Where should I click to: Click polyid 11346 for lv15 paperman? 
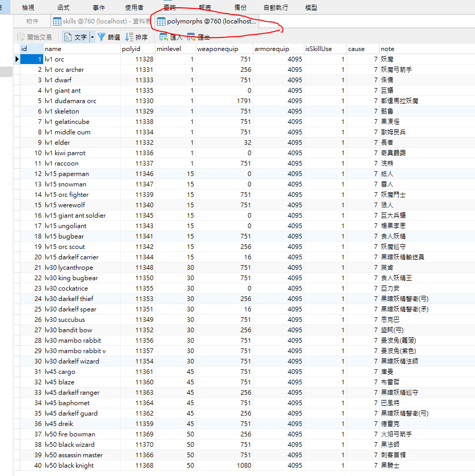[x=137, y=173]
